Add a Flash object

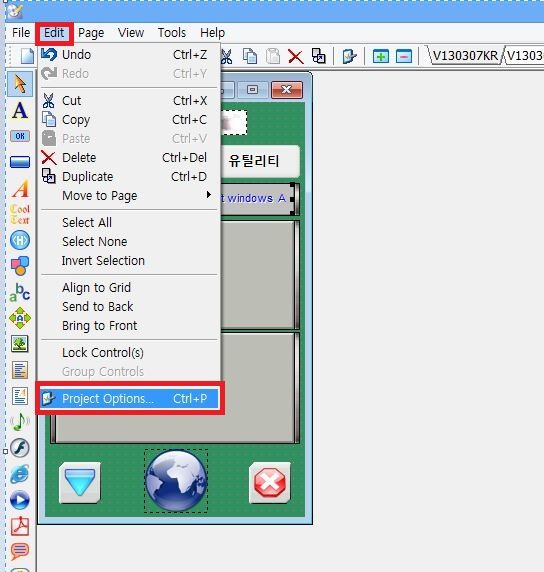point(20,448)
